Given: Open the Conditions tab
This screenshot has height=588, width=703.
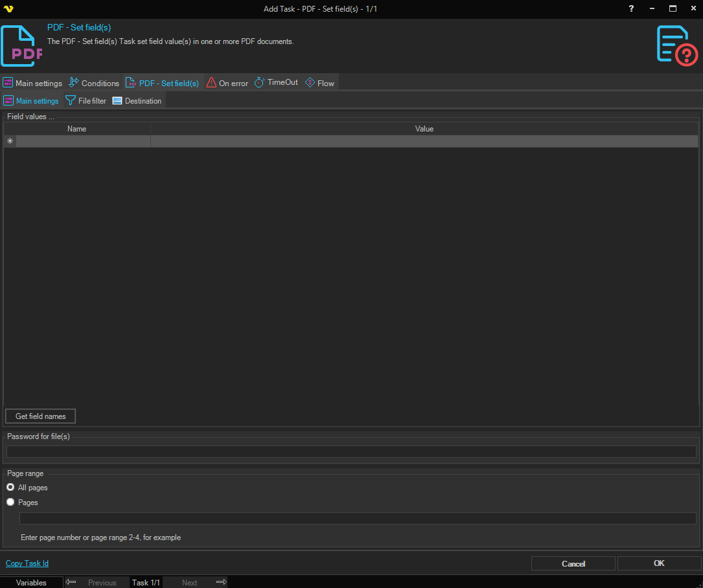Looking at the screenshot, I should click(x=94, y=83).
